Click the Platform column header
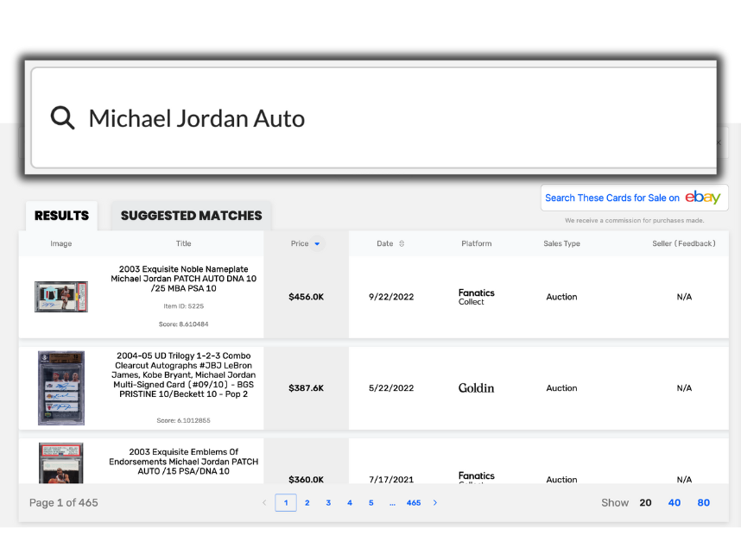741x560 pixels. point(477,243)
